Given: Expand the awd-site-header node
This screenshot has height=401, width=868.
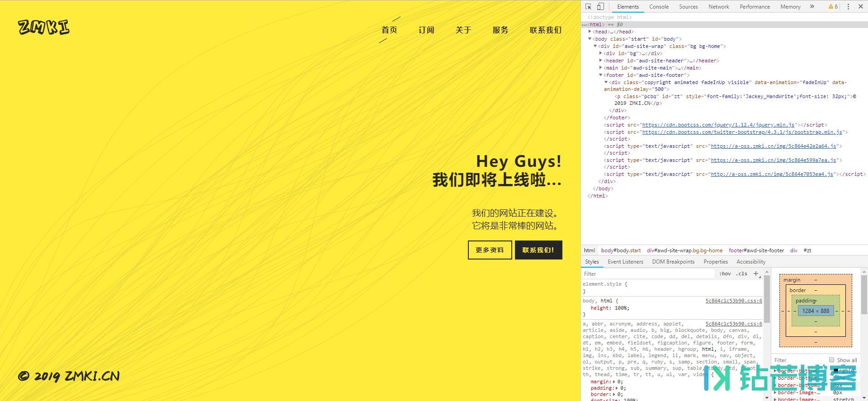Looking at the screenshot, I should pyautogui.click(x=600, y=61).
